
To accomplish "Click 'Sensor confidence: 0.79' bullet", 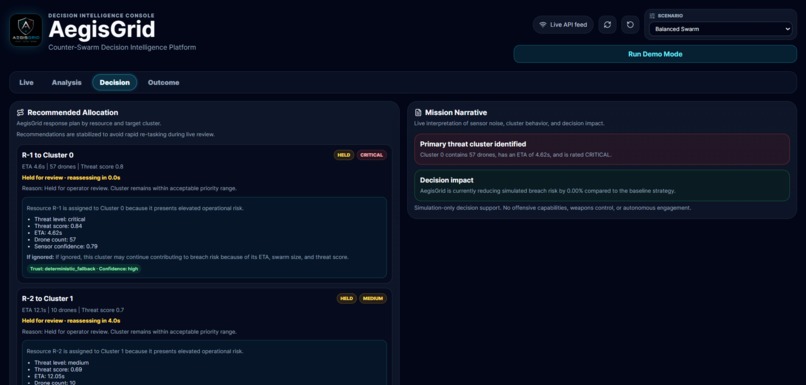I will [x=66, y=246].
